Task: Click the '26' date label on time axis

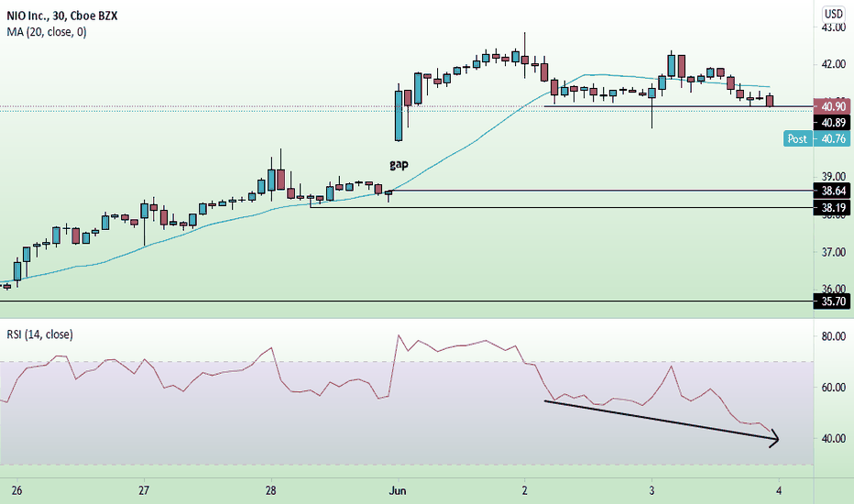Action: [16, 490]
